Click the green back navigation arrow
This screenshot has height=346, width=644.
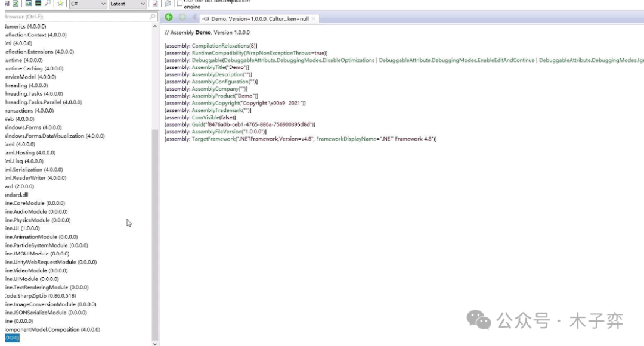[169, 17]
